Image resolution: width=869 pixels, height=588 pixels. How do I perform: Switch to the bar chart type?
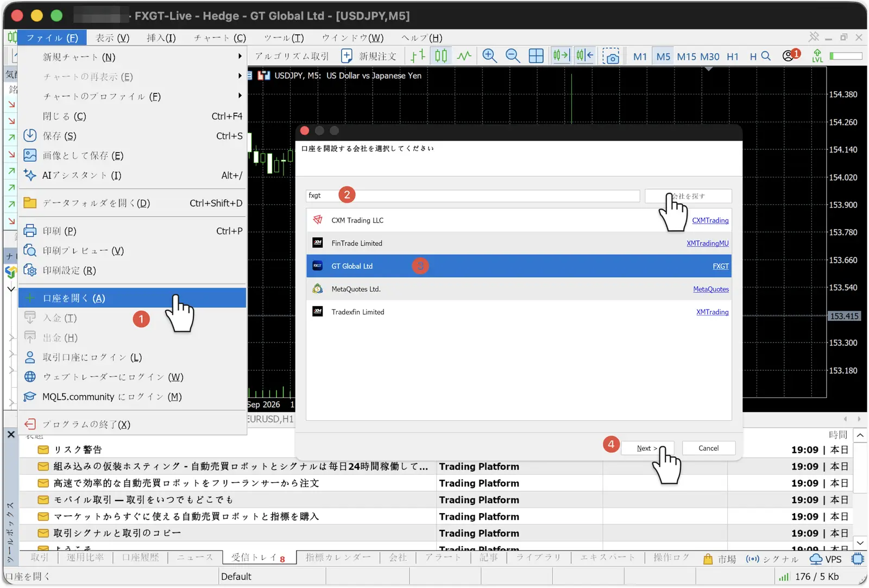(x=418, y=56)
